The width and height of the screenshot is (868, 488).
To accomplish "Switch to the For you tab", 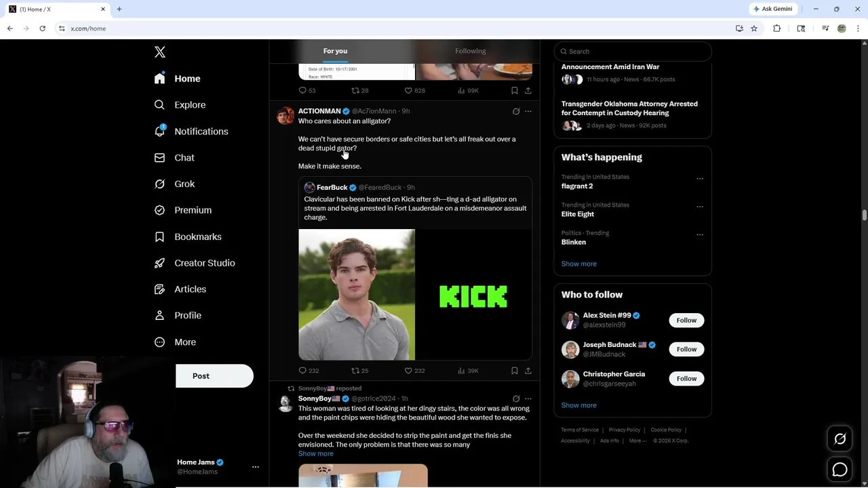I will click(335, 51).
